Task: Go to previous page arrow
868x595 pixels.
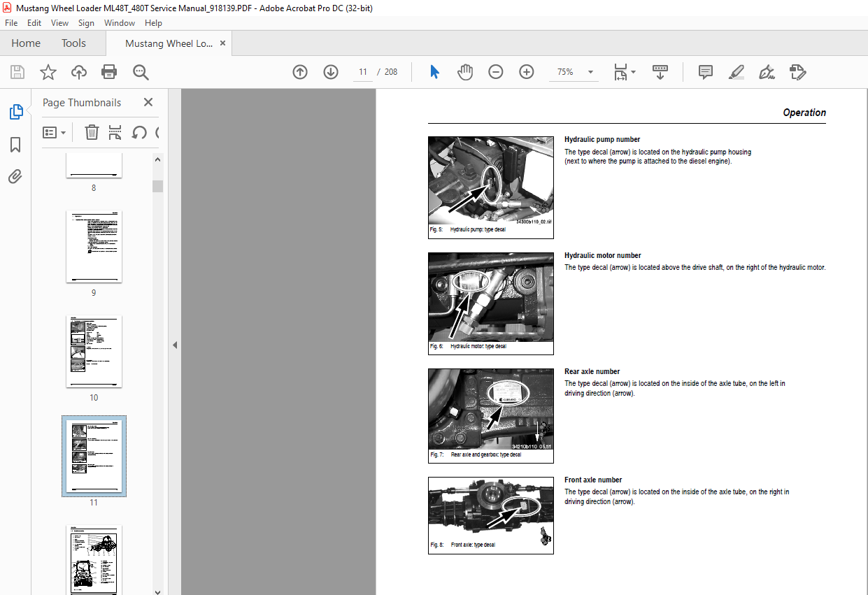Action: pos(300,72)
